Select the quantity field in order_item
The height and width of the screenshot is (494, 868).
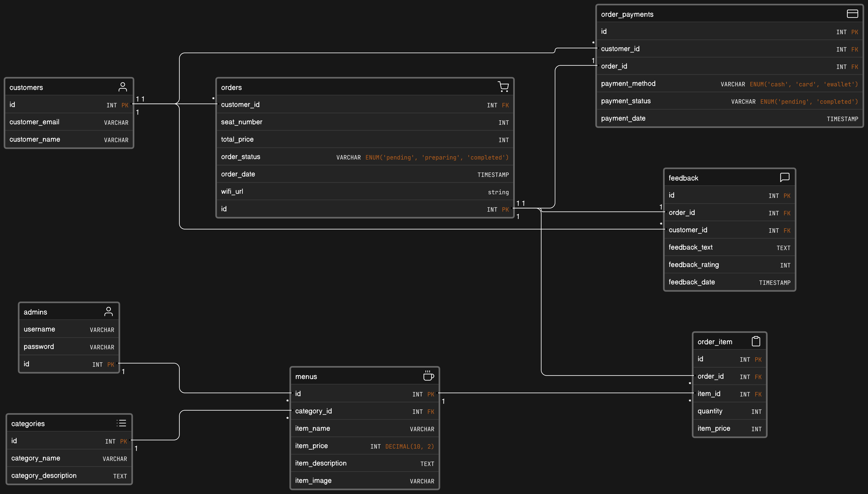729,411
